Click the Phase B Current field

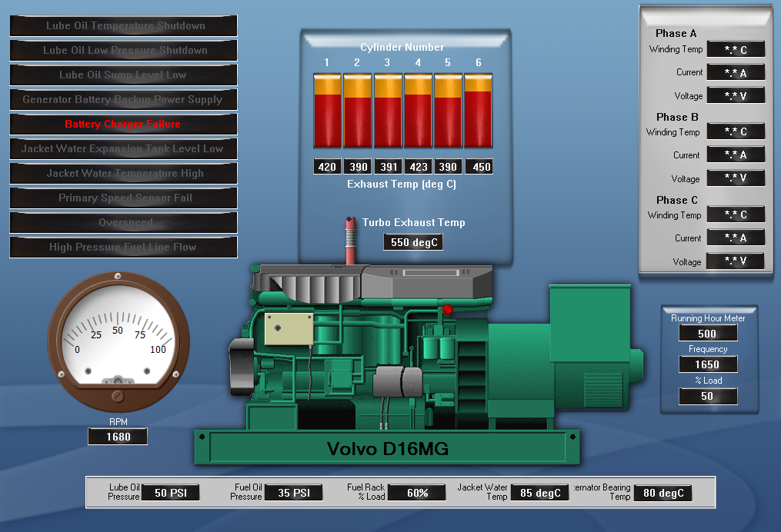coord(736,155)
